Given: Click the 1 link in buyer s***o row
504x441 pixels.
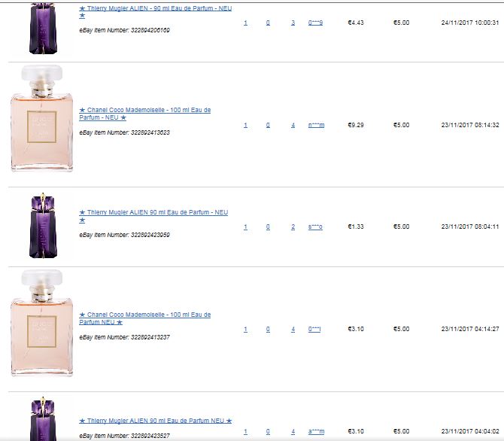Looking at the screenshot, I should [245, 227].
